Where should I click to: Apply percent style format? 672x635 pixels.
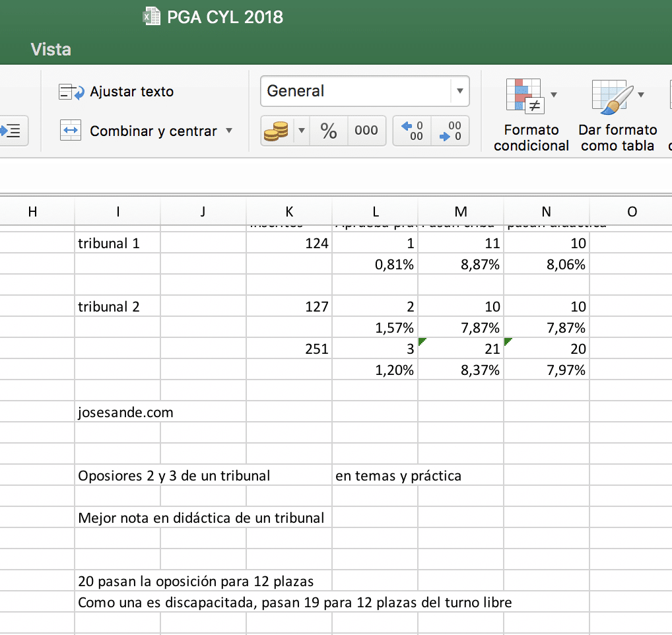(328, 131)
